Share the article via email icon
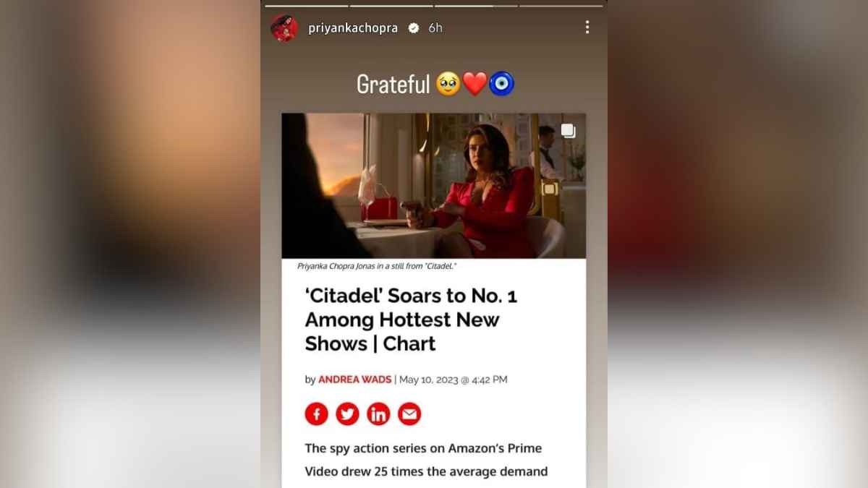Viewport: 868px width, 488px height. 409,414
